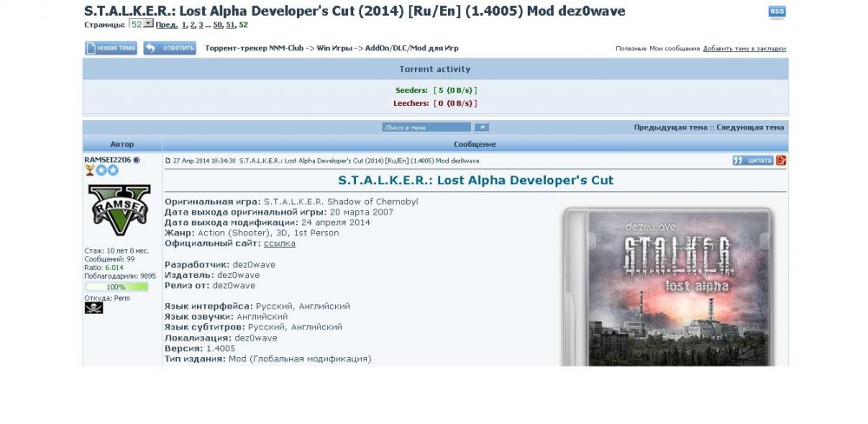Click the post header title link

pos(359,161)
